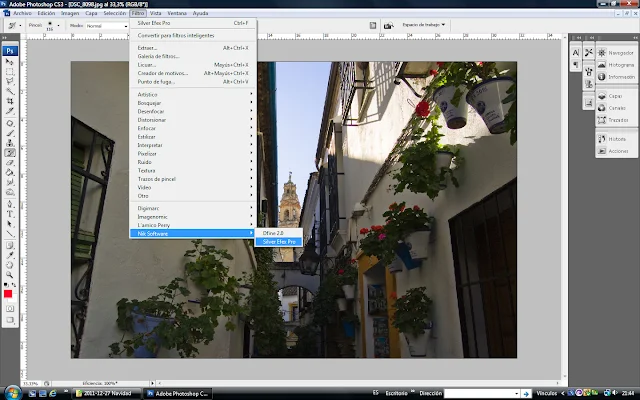Screen dimensions: 640x400
Task: Click Adobe Photoshop taskbar button
Action: [x=178, y=393]
